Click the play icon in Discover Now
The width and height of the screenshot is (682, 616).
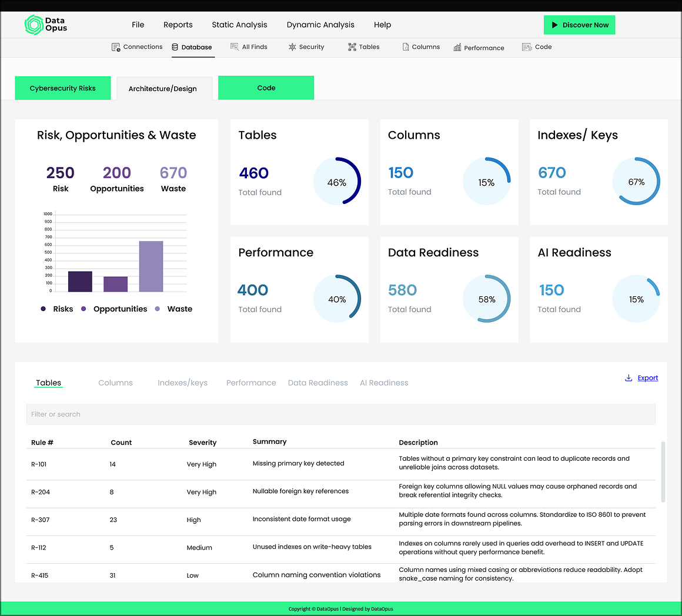[554, 25]
